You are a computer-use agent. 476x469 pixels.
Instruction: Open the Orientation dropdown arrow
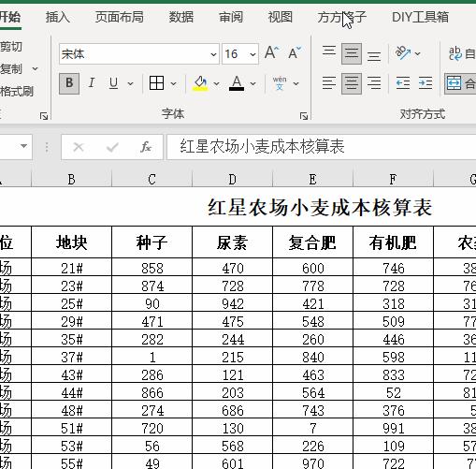(418, 53)
